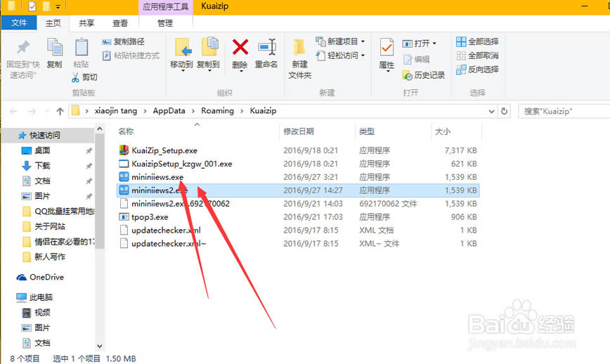Click the red Delete (删除) icon
Viewport: 610px width, 364px height.
pyautogui.click(x=240, y=48)
